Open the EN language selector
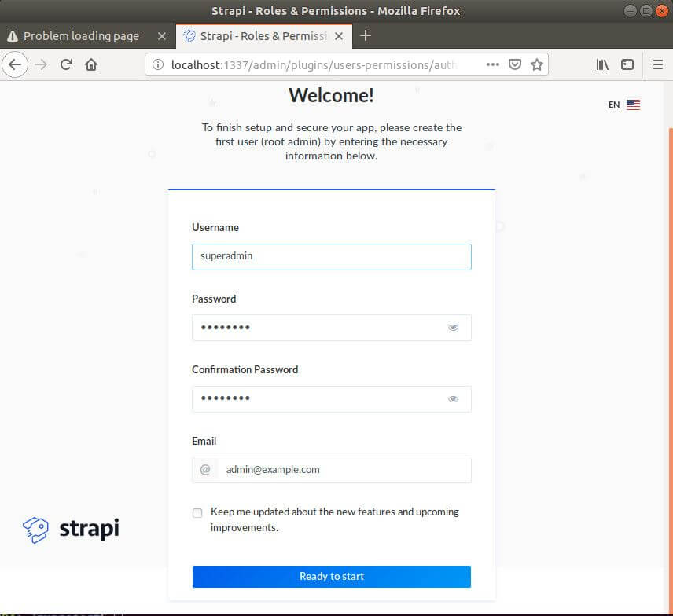 [x=623, y=104]
